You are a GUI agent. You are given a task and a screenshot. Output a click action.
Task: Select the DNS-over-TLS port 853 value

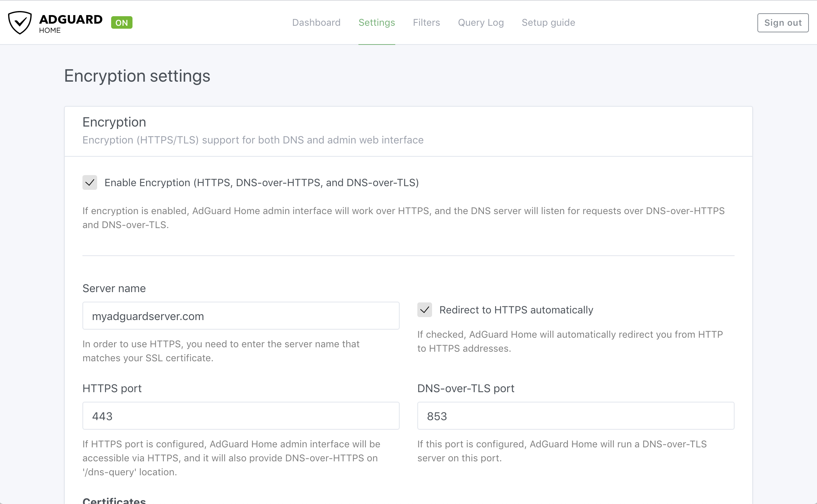[x=576, y=416]
